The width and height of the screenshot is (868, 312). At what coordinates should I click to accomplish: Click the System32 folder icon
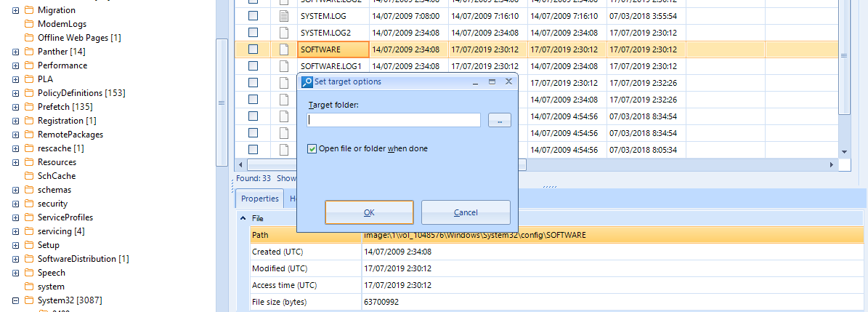click(29, 300)
